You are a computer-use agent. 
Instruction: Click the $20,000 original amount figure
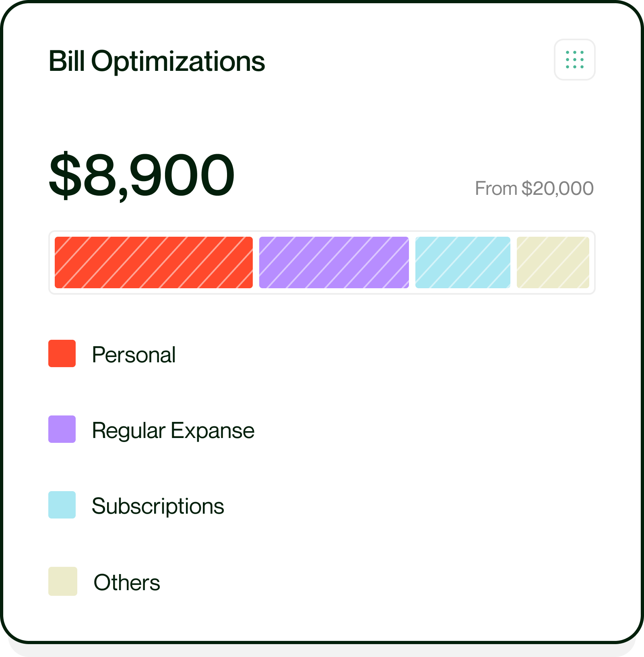[557, 188]
